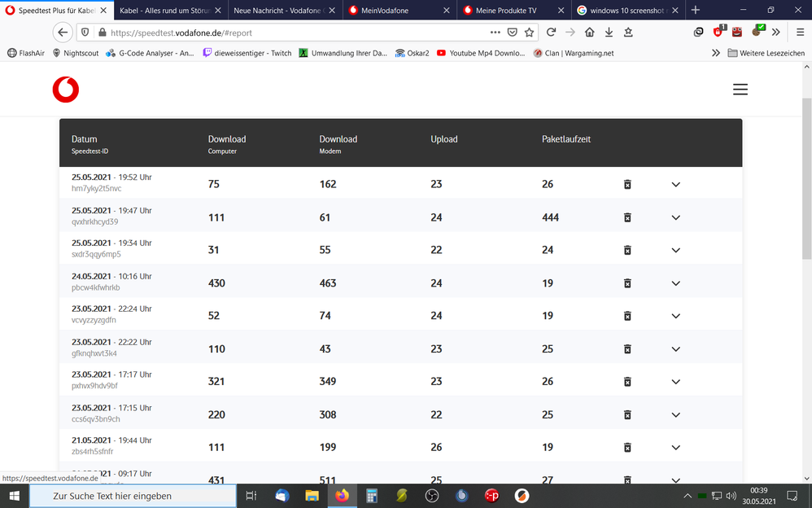Switch to Meine Produkte TV tab

tap(513, 11)
